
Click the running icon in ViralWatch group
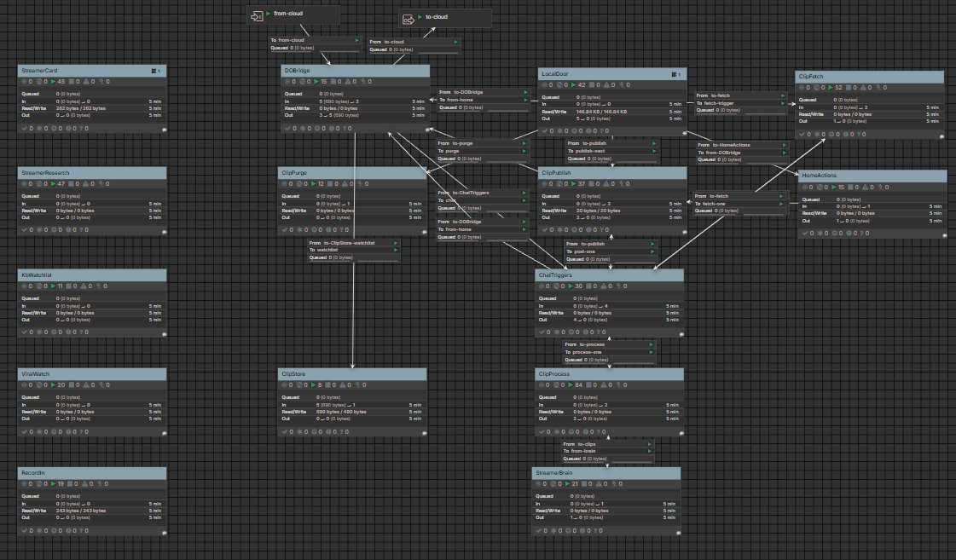(x=54, y=385)
